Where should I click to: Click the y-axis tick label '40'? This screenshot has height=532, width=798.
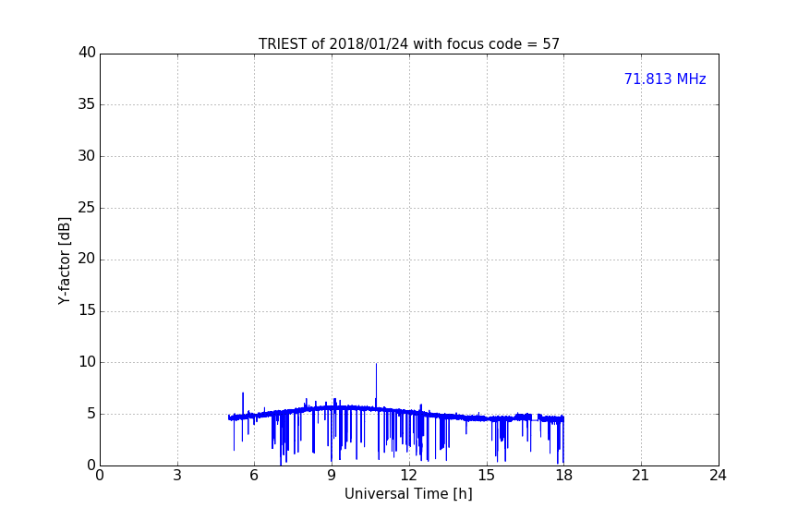point(87,53)
